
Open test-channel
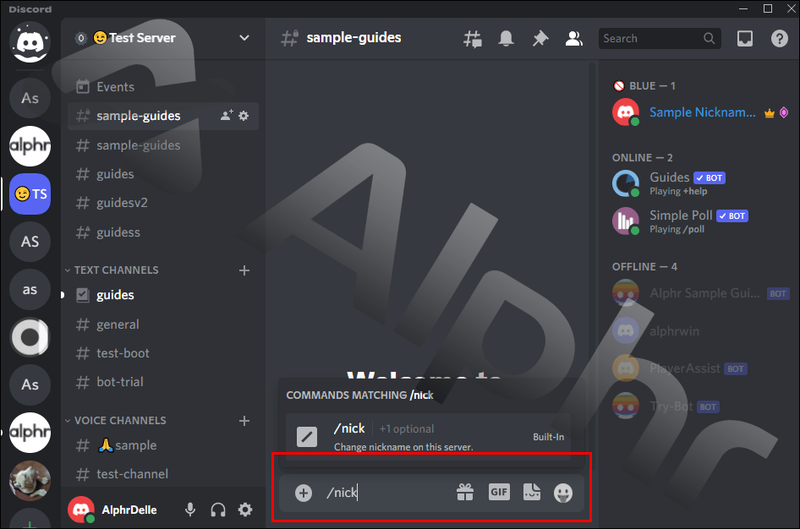point(163,474)
